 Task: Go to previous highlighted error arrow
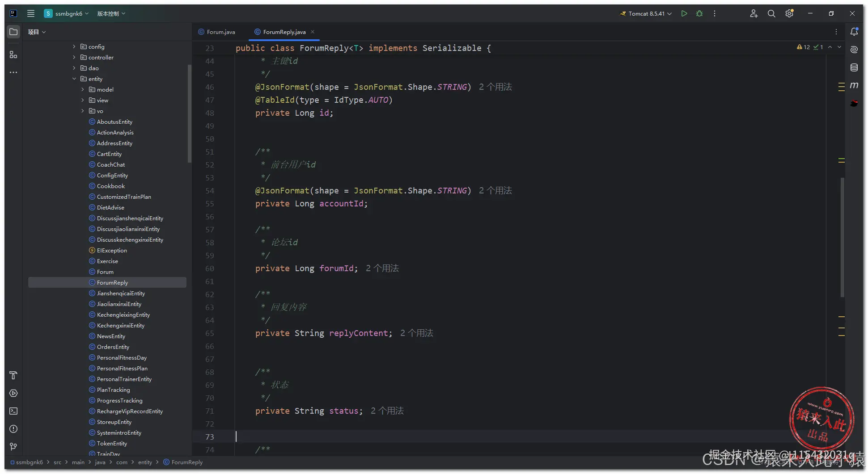pos(830,47)
